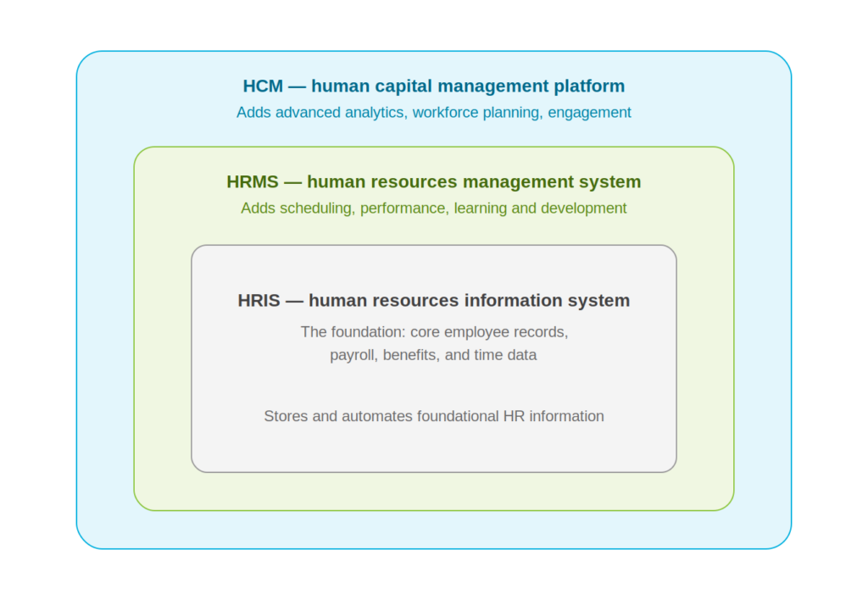Click the HCM human capital management platform heading
Image resolution: width=868 pixels, height=600 pixels.
tap(433, 86)
